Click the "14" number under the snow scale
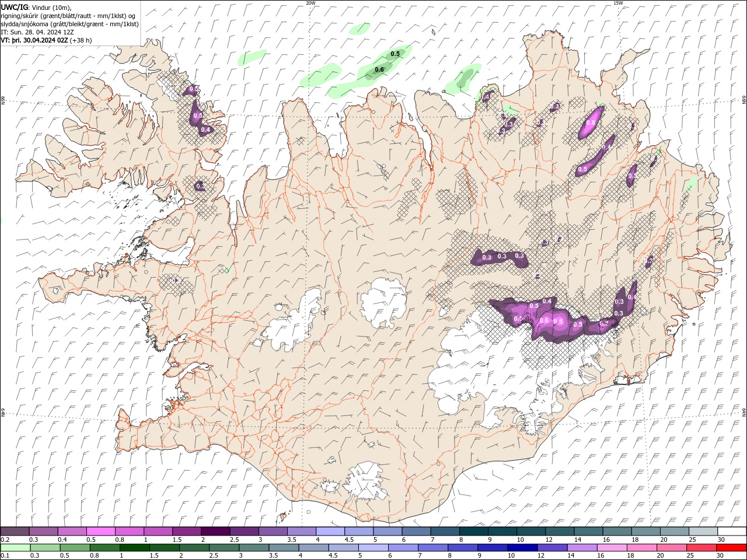Viewport: 747px width, 560px height. [x=578, y=540]
